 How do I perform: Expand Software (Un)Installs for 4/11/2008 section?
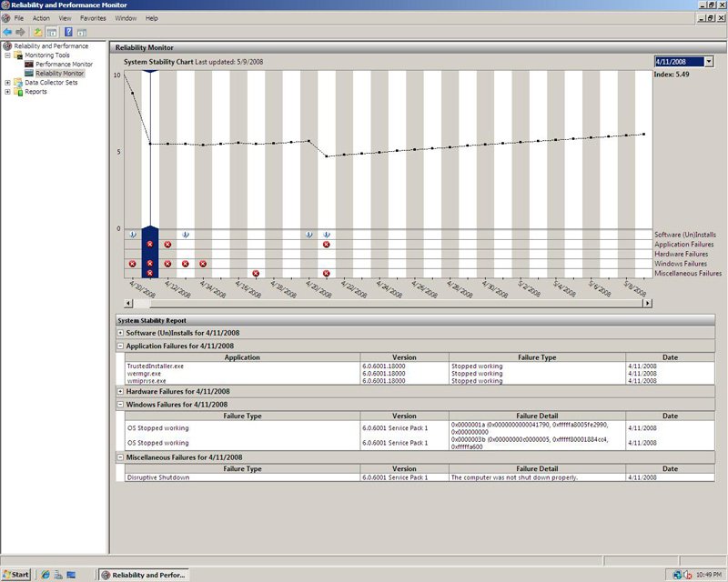[120, 333]
